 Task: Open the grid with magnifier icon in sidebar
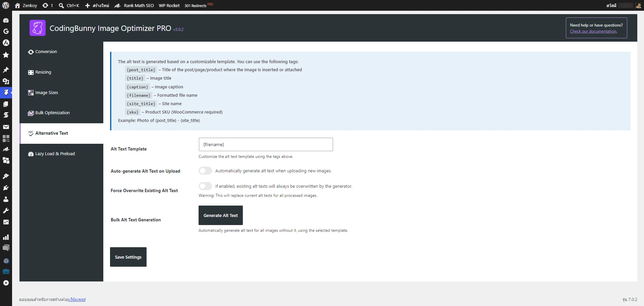tap(6, 138)
